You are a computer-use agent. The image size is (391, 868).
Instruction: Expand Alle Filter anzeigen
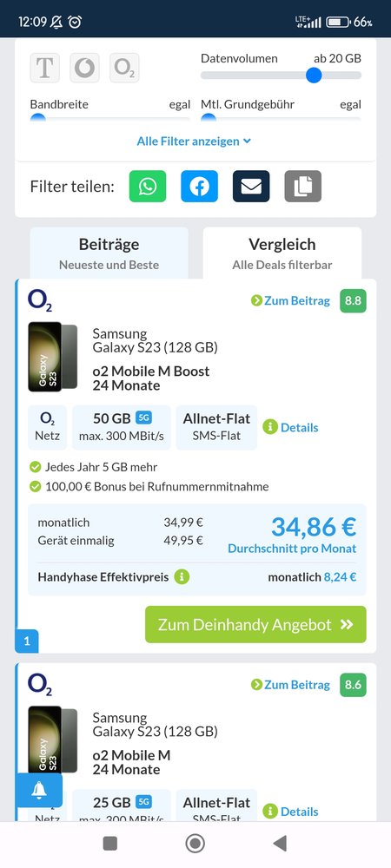[x=194, y=141]
